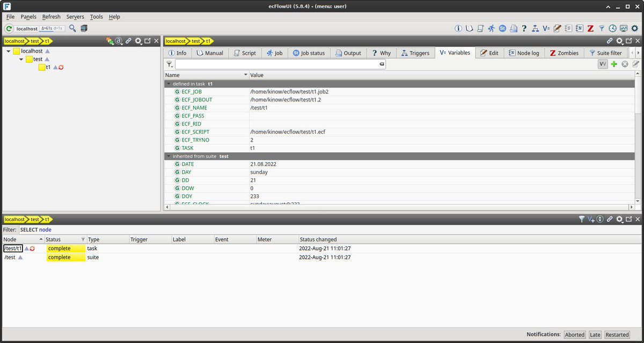Select the t1 task in tree
The height and width of the screenshot is (343, 644).
tap(48, 68)
